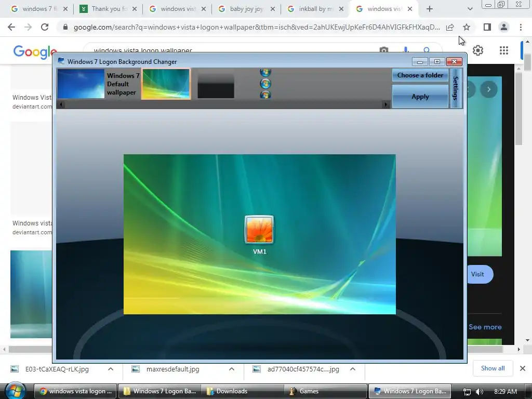The height and width of the screenshot is (399, 532).
Task: Expand options for ad77040cf457574c download
Action: [x=353, y=369]
